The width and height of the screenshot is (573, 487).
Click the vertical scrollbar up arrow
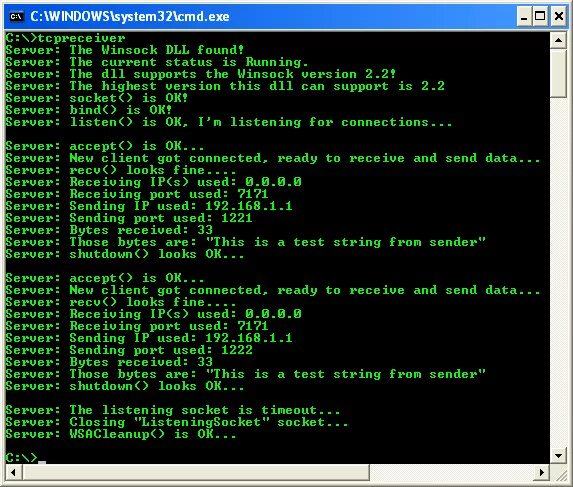pos(558,40)
